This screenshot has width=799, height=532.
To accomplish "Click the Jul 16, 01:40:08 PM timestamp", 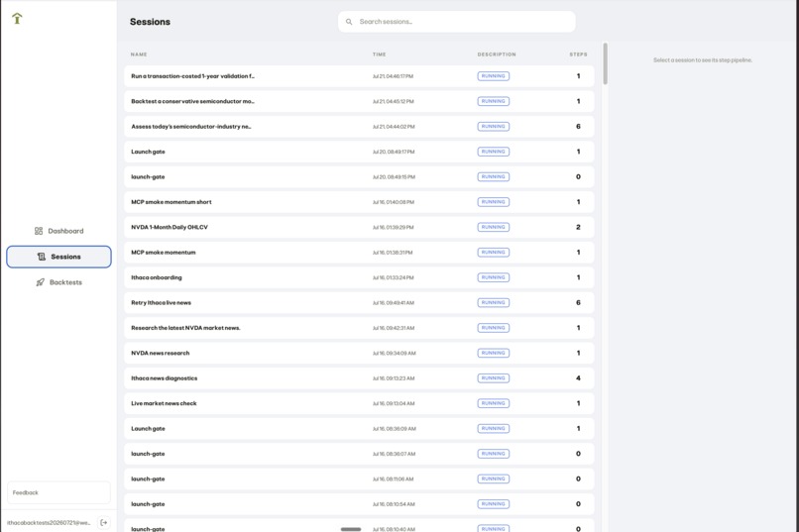I will pyautogui.click(x=394, y=202).
